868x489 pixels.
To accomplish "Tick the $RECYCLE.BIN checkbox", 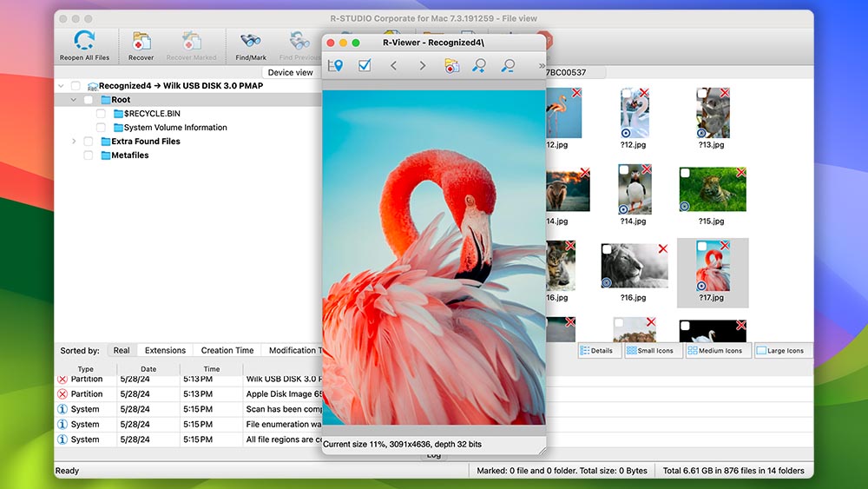I will click(x=101, y=114).
